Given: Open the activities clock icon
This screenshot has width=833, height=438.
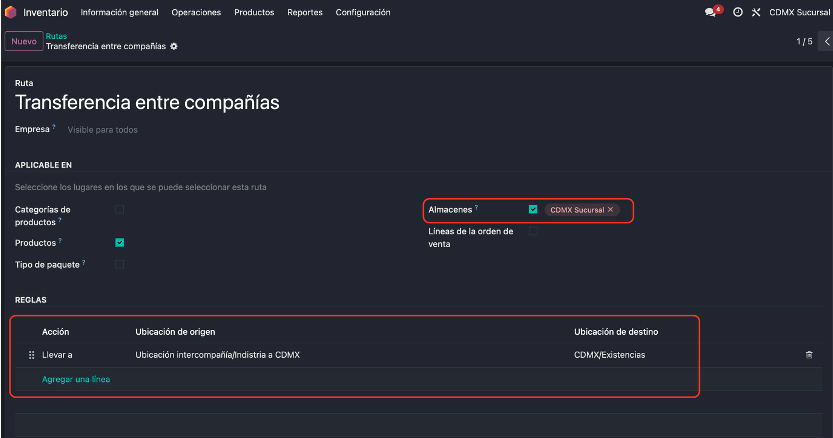Looking at the screenshot, I should click(738, 13).
